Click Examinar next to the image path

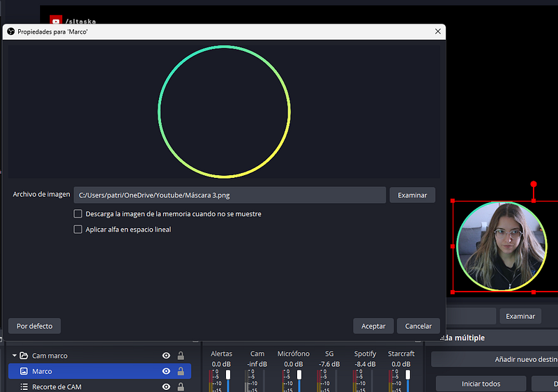[412, 195]
